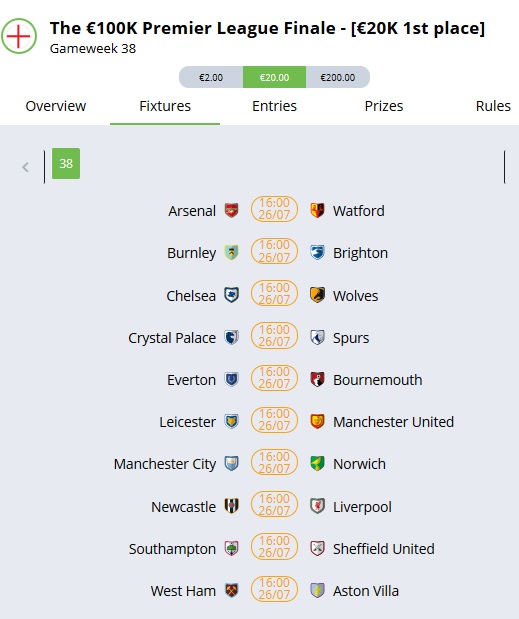Click the Chelsea vs Wolves kickoff time badge
The image size is (519, 619).
tap(274, 294)
